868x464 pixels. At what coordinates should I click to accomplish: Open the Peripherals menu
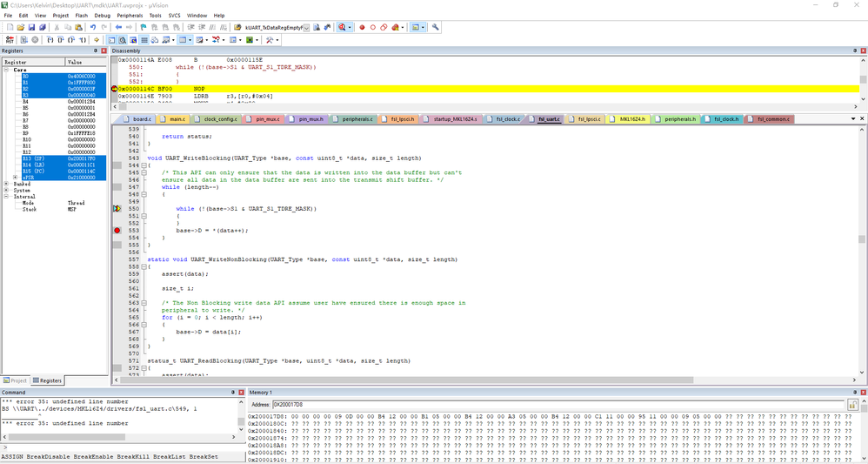130,16
